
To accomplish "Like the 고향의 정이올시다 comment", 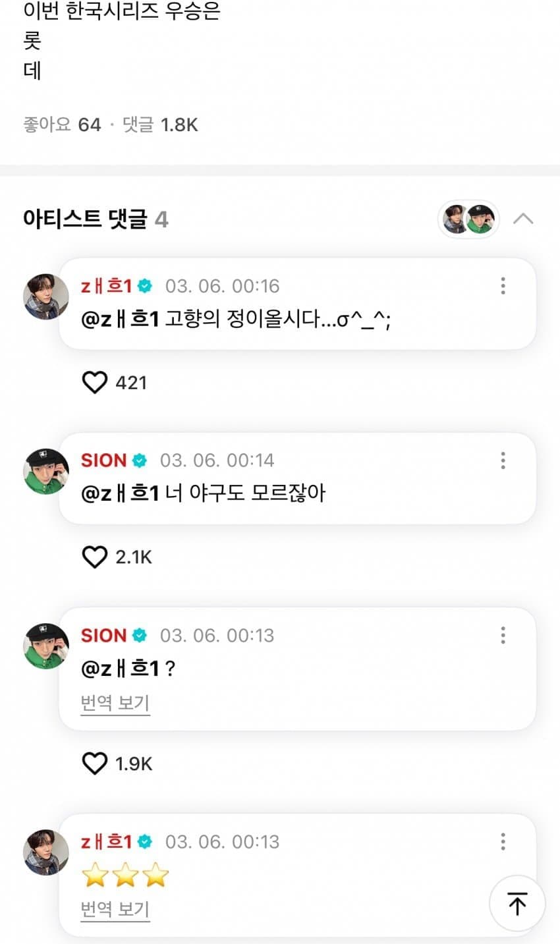I will (x=95, y=382).
